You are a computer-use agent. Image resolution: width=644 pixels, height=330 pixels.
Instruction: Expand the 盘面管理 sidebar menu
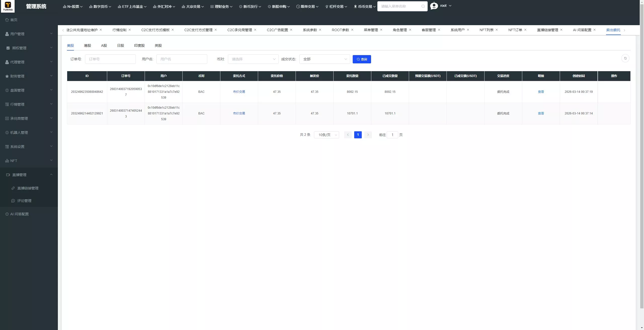click(29, 90)
